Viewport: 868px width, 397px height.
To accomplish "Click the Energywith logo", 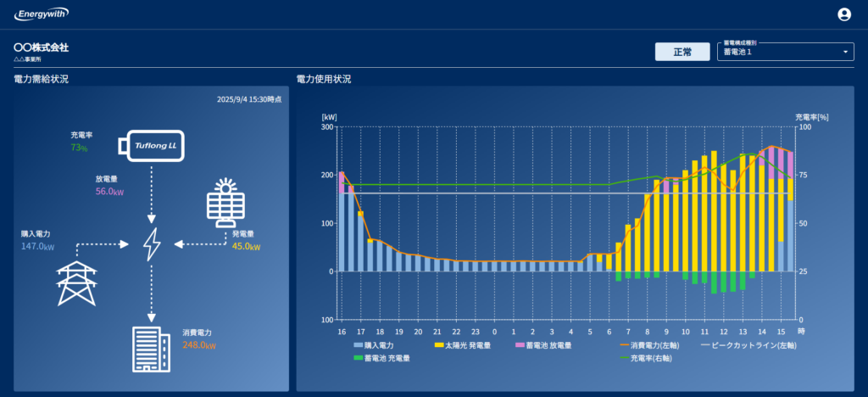I will (x=42, y=14).
